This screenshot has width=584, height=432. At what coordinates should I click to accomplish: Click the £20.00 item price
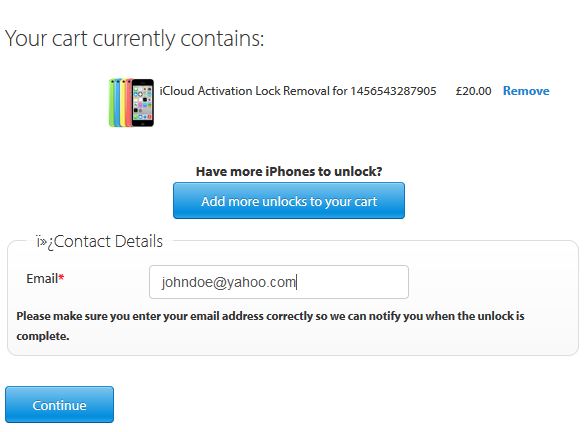point(473,91)
